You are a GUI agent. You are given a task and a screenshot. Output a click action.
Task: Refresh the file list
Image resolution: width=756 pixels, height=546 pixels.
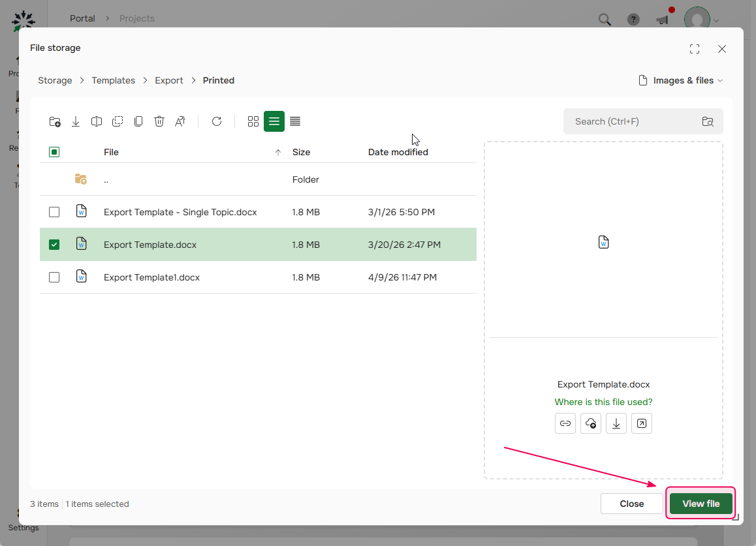pyautogui.click(x=217, y=121)
